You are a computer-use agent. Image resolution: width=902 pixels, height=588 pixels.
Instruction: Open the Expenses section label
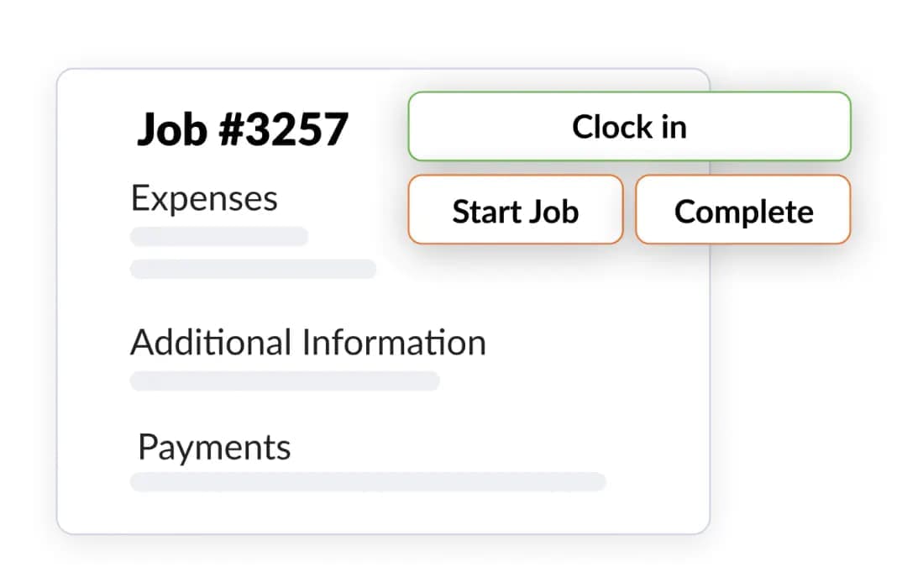[x=204, y=199]
